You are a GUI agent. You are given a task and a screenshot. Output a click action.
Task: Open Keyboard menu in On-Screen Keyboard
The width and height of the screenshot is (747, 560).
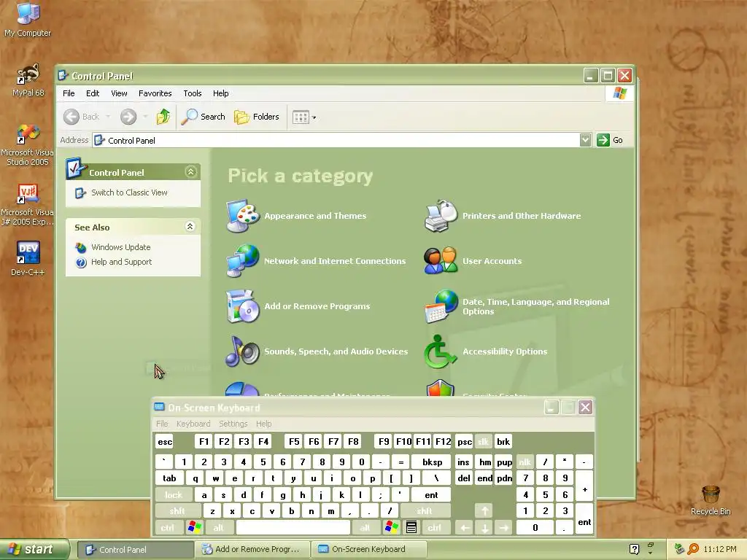click(193, 424)
